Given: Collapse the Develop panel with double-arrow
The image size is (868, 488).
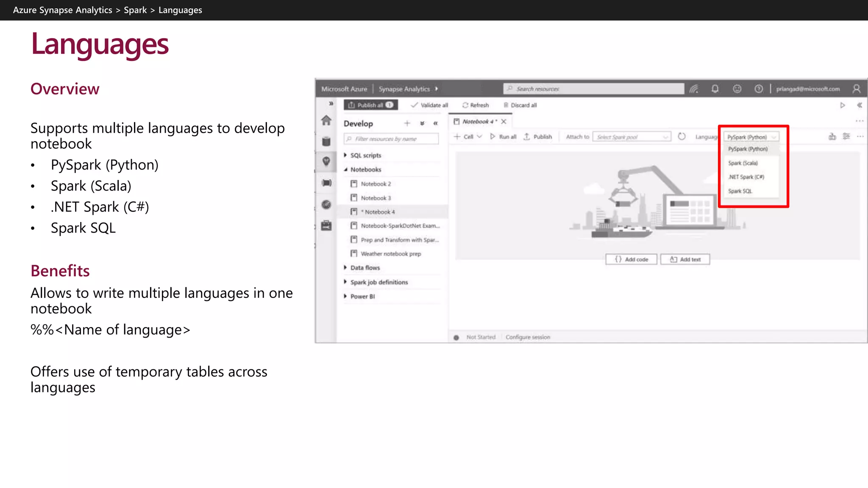Looking at the screenshot, I should click(435, 123).
